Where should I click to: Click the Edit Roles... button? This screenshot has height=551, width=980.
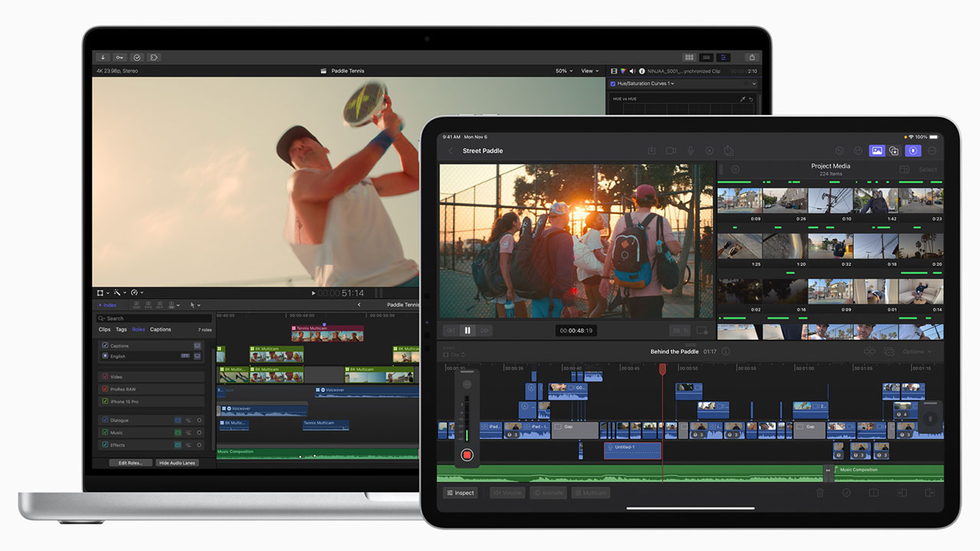130,463
